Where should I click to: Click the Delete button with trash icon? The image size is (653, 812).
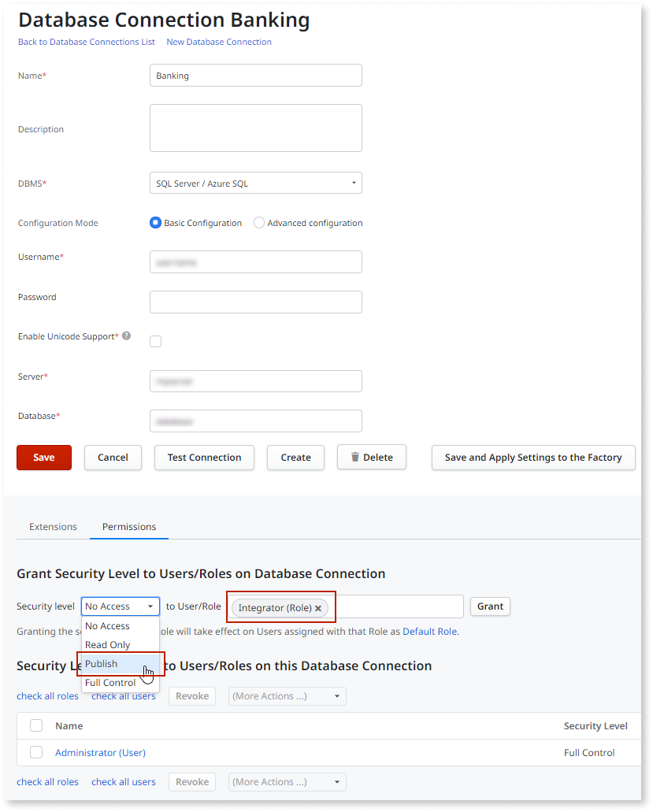[x=371, y=458]
